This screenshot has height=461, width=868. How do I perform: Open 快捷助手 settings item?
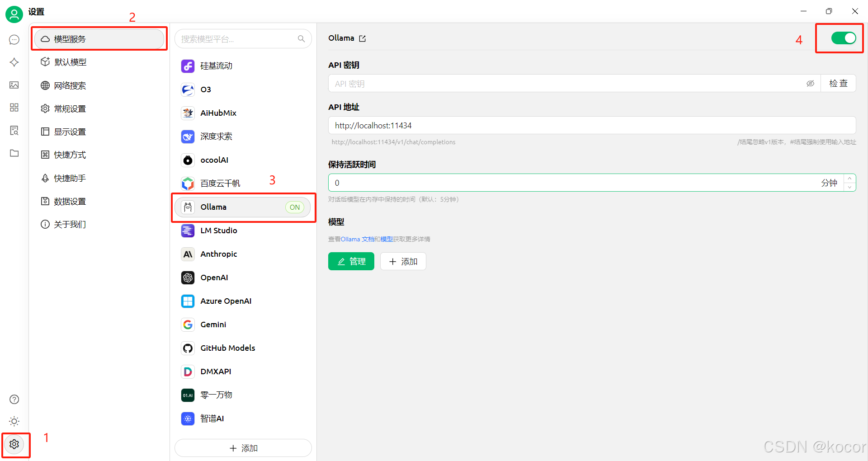[x=99, y=179]
